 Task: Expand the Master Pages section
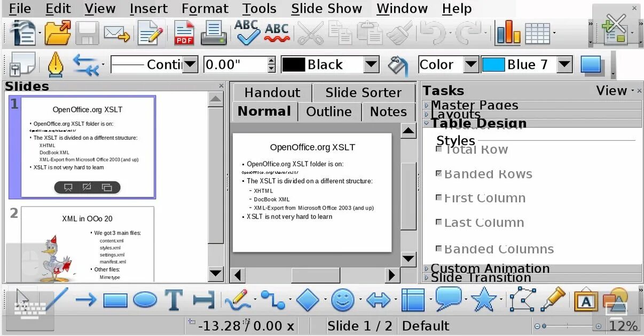pos(532,105)
